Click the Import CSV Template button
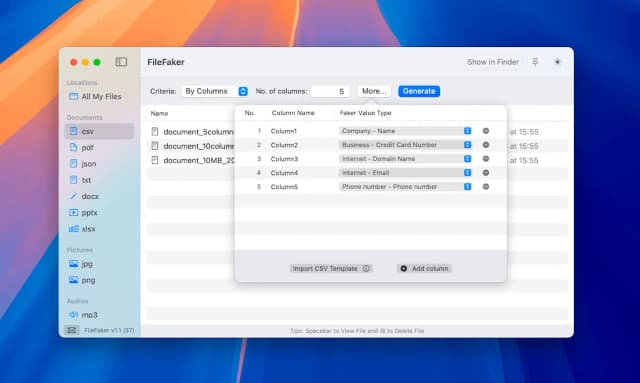The image size is (640, 383). pos(331,268)
